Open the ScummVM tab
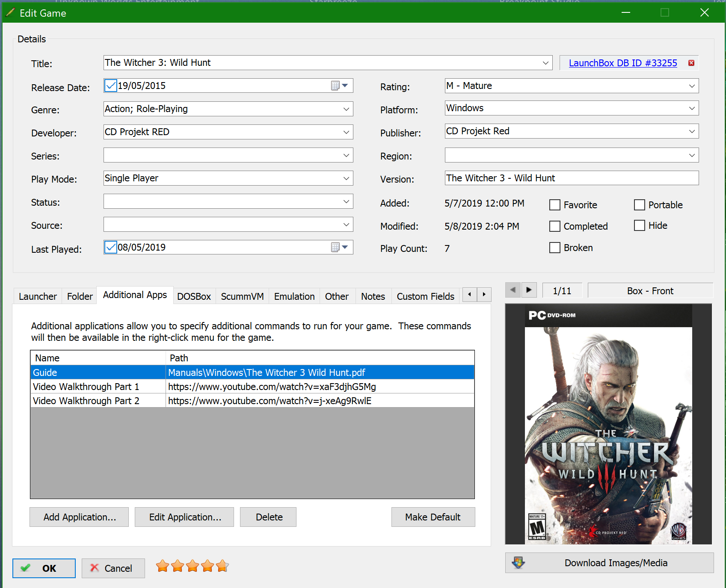 (242, 296)
